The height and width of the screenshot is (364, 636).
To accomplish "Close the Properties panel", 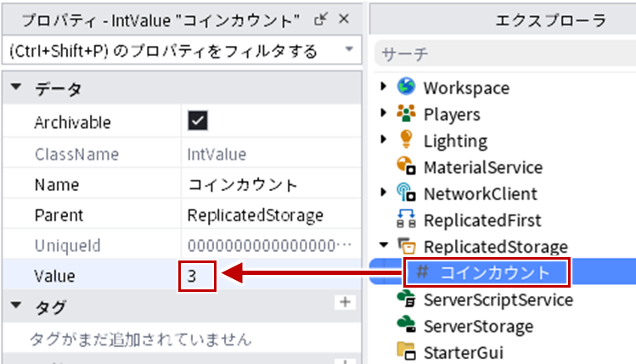I will (344, 19).
